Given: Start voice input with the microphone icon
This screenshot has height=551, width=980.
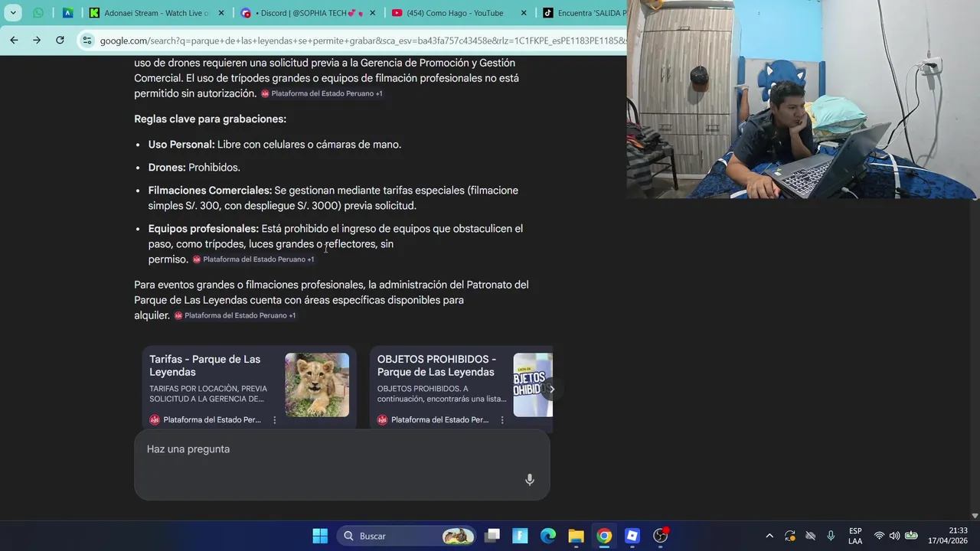Looking at the screenshot, I should pos(529,480).
